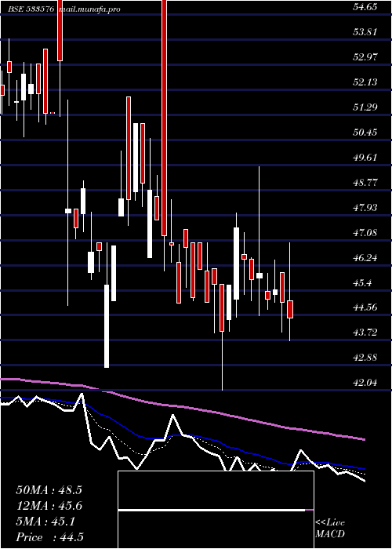Click the 12MA : 45.6 readout
The height and width of the screenshot is (549, 392).
[49, 506]
